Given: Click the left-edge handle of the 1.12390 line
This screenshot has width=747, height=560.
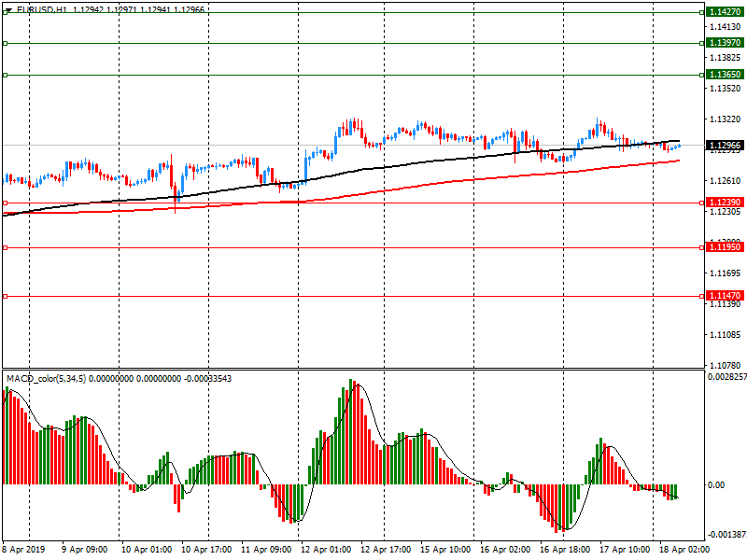Looking at the screenshot, I should pyautogui.click(x=5, y=203).
